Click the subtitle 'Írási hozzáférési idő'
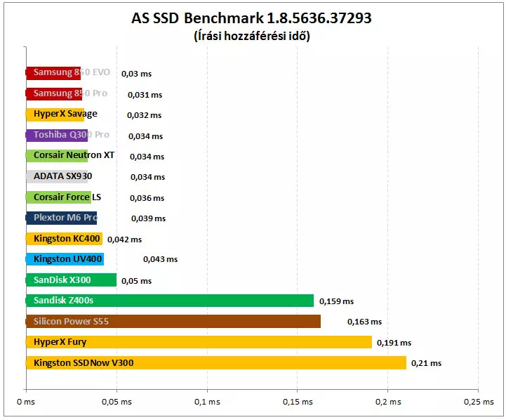506x420 pixels. click(252, 36)
